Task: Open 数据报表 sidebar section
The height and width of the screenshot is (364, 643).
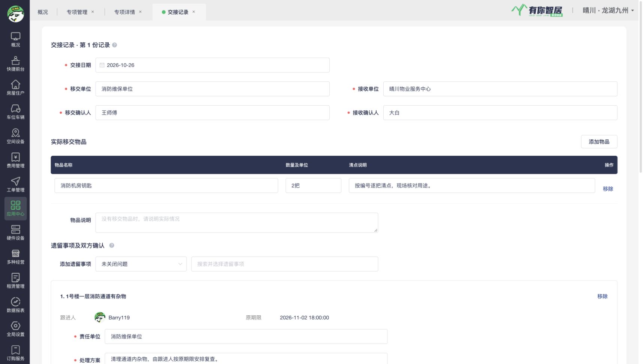Action: (15, 305)
